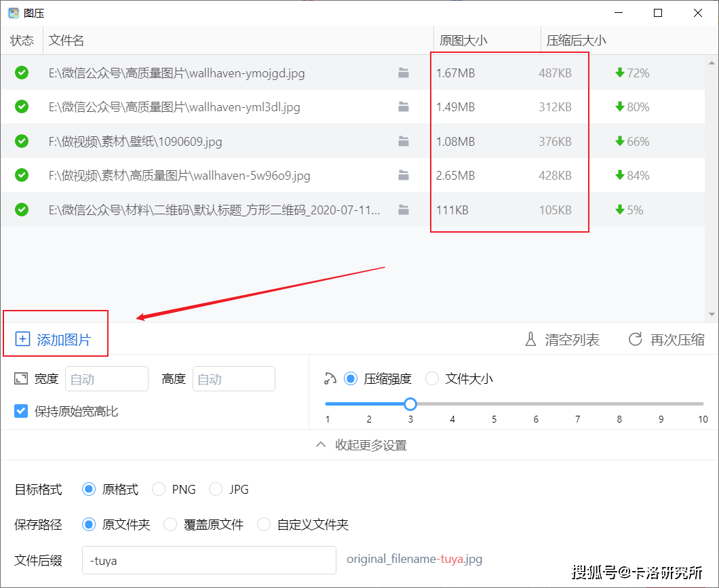Open folder for 1090609.jpg

[x=404, y=141]
